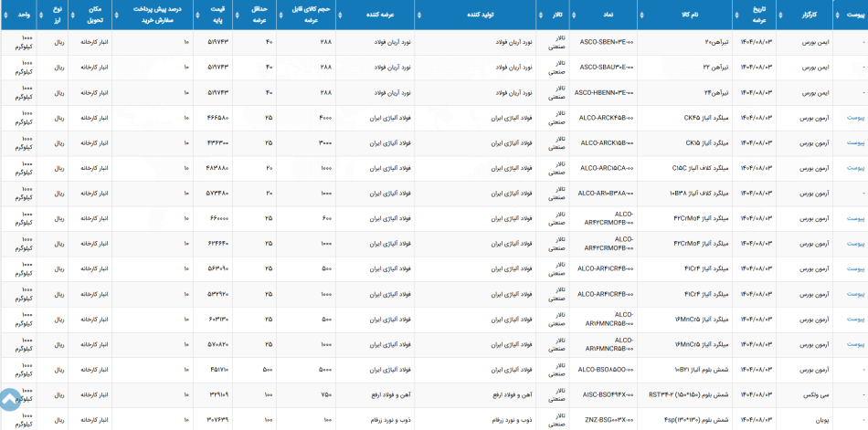
Task: Select product cell میلگرد کلاف آلیاژ 10B38
Action: [684, 194]
